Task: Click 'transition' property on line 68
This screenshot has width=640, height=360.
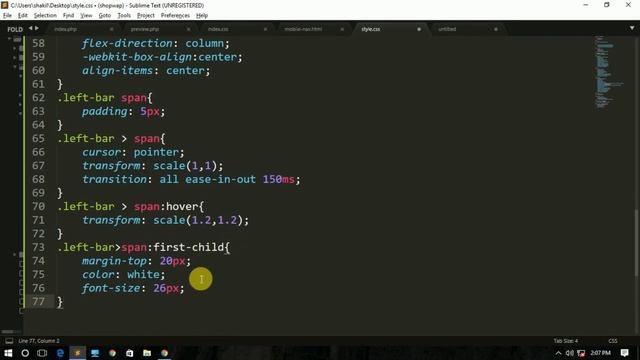Action: point(114,179)
